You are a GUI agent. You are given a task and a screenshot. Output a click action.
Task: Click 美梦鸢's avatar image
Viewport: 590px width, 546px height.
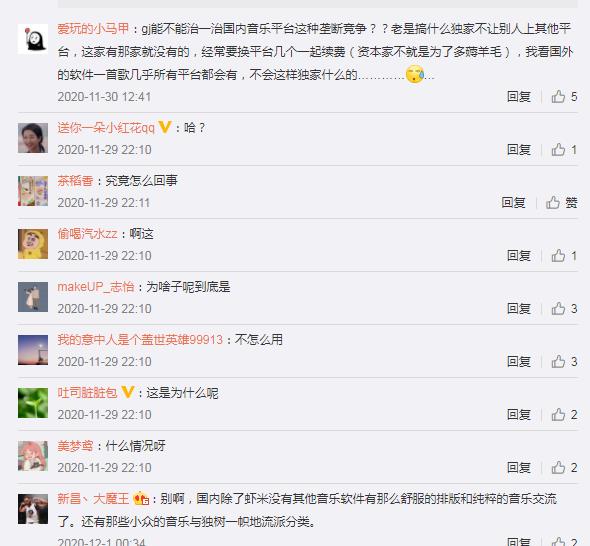[33, 456]
